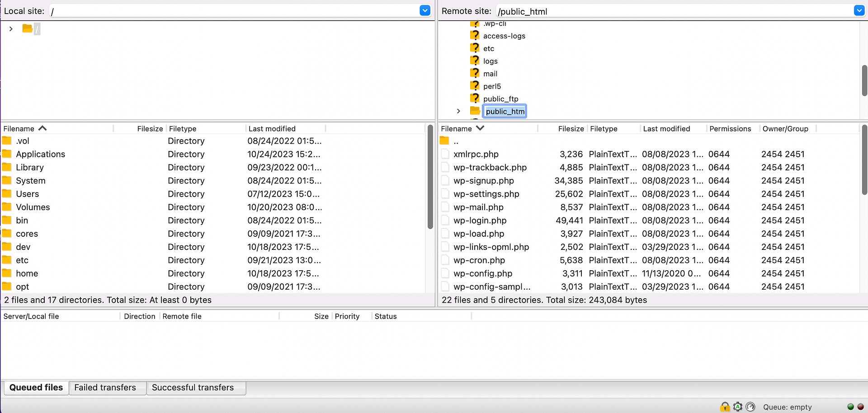This screenshot has height=413, width=868.
Task: Click the unknown folder icon beside access-logs
Action: point(474,35)
